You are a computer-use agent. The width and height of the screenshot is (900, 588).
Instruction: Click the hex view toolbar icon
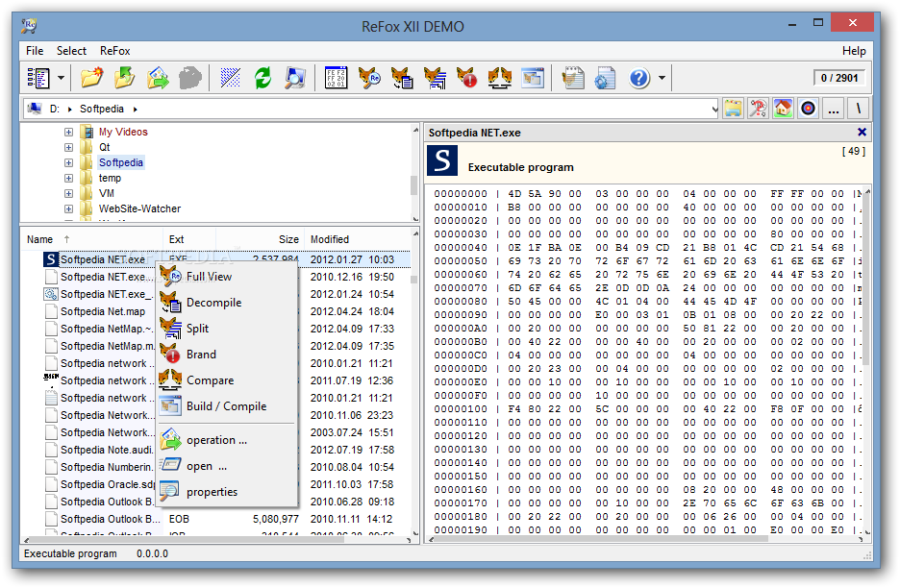point(336,78)
